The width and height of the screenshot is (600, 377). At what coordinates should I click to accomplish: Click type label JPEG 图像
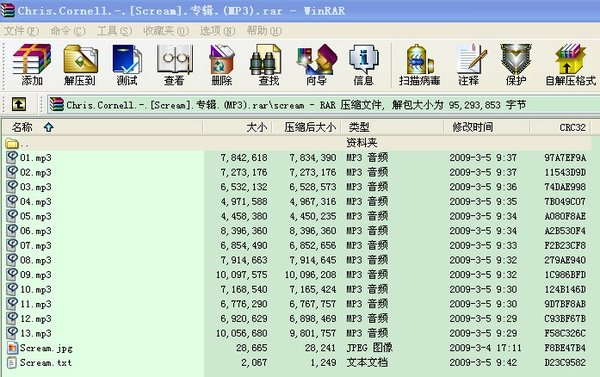click(369, 348)
